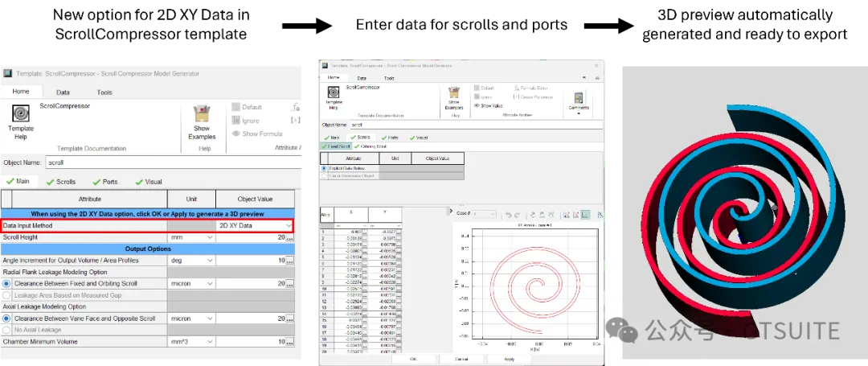868x366 pixels.
Task: Click Default icon in middle window
Action: point(477,88)
